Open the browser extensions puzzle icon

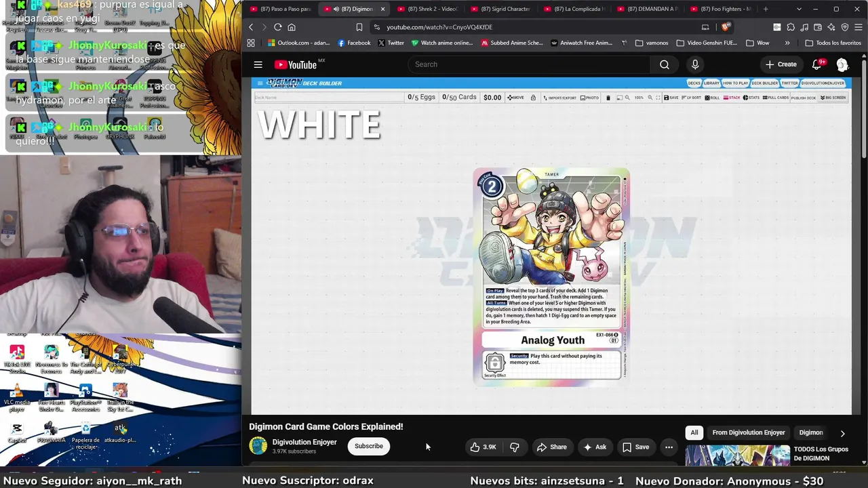[x=791, y=27]
